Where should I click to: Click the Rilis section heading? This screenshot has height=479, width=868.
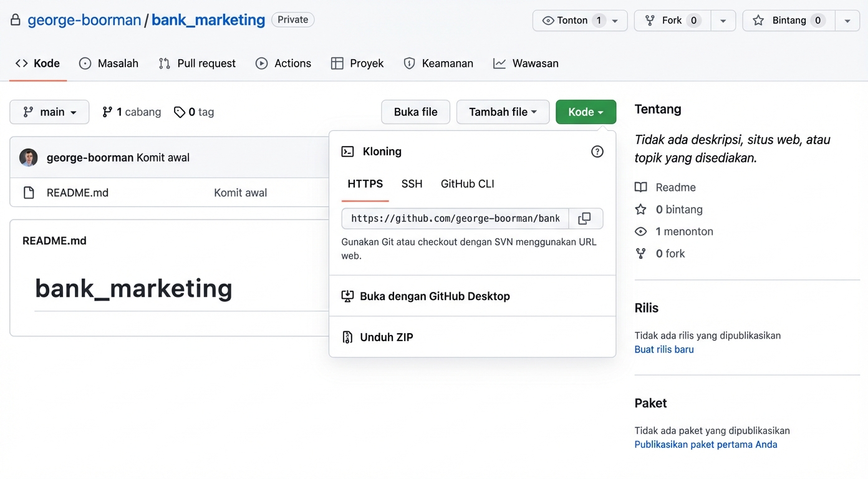(647, 308)
